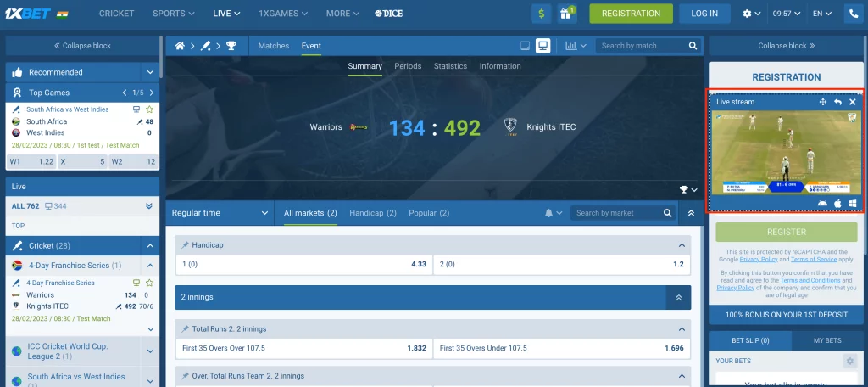Screen dimensions: 868x387
Task: Open the statistics chart dropdown
Action: coord(576,46)
